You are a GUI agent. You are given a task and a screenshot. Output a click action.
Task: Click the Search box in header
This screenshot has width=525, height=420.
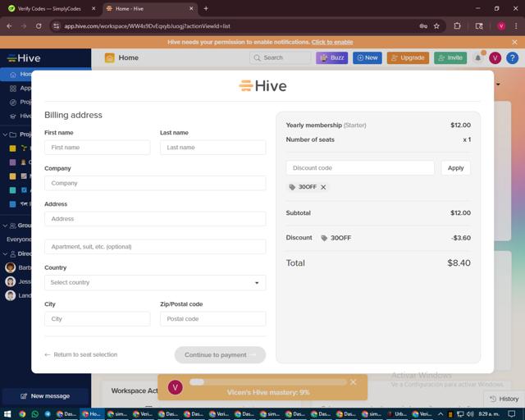[280, 58]
